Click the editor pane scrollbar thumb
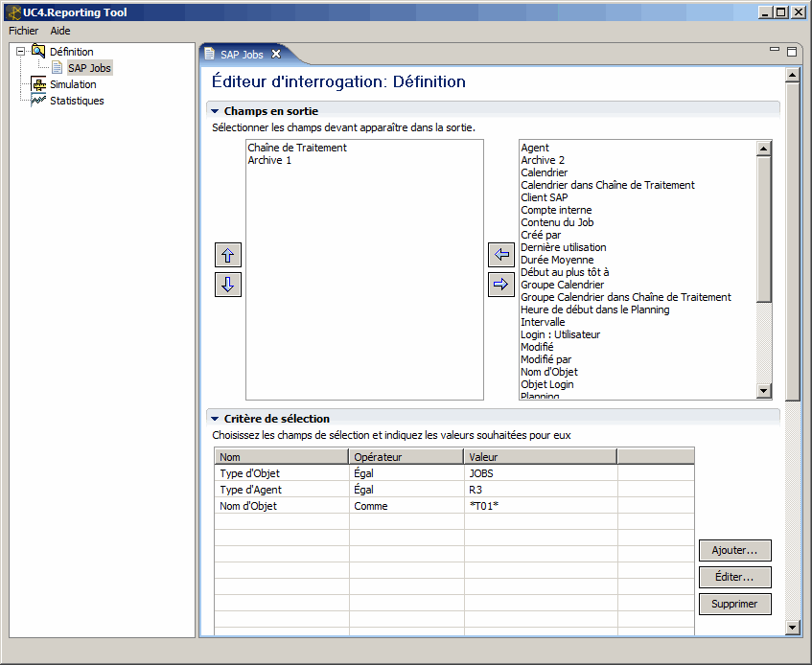Screen dimensions: 812x665 [792, 241]
